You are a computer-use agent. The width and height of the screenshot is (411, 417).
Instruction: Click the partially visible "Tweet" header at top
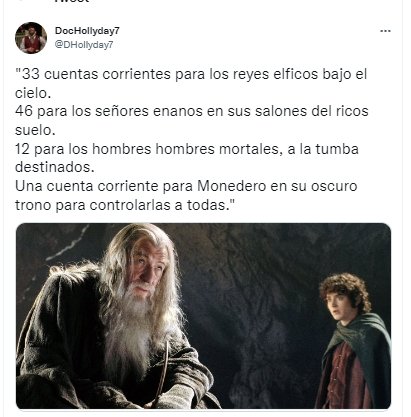[x=72, y=1]
